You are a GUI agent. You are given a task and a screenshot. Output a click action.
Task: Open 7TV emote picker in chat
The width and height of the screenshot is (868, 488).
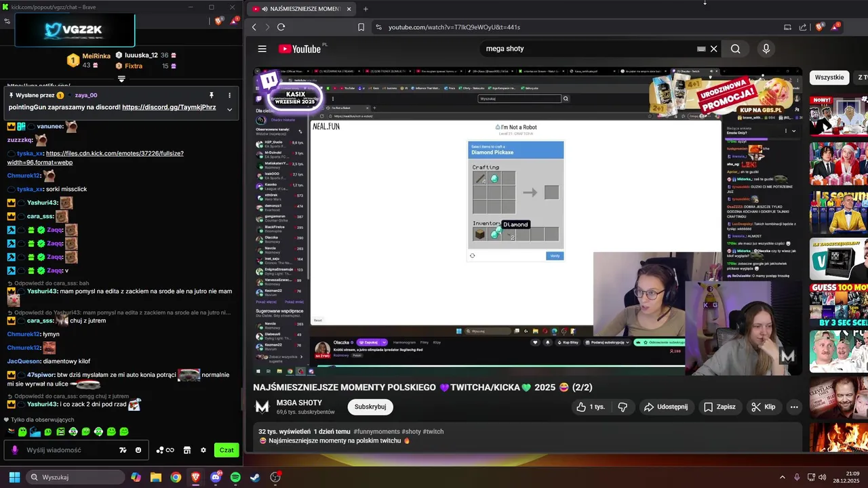click(x=123, y=450)
